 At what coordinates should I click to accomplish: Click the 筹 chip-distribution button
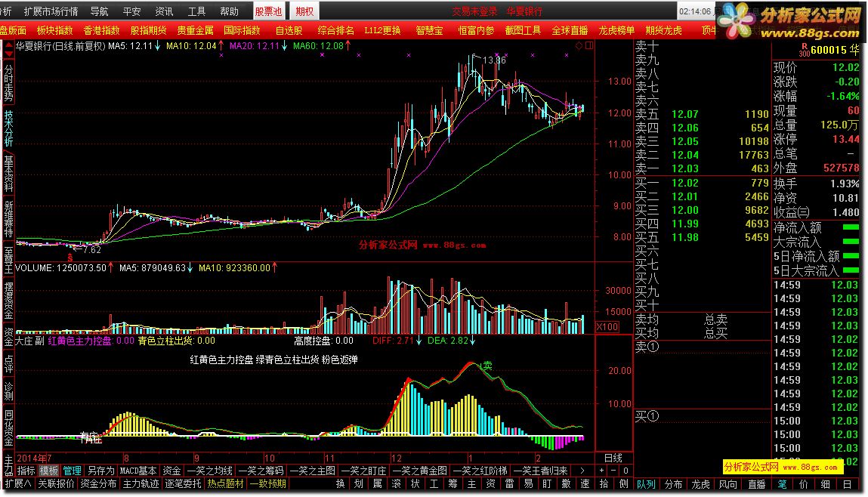pos(453,483)
